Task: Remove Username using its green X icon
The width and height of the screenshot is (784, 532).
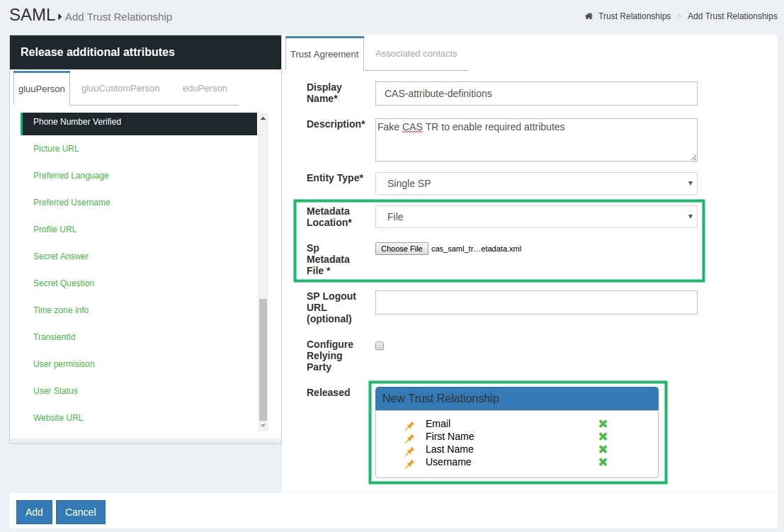Action: pyautogui.click(x=602, y=462)
